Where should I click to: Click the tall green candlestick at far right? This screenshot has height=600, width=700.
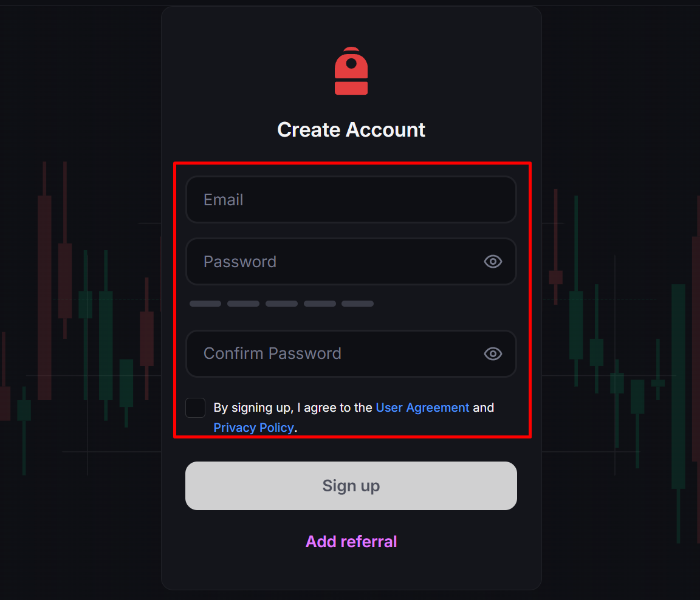678,386
